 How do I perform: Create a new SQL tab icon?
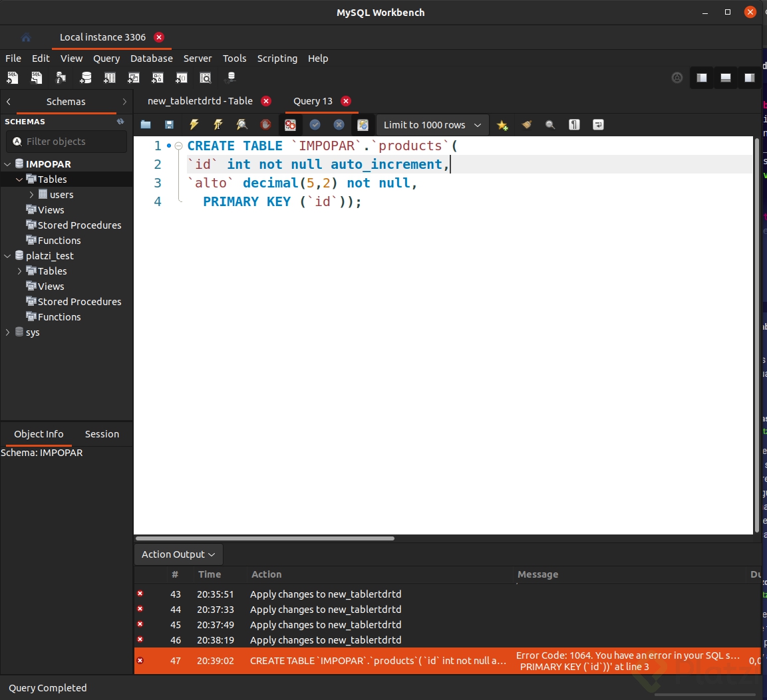tap(12, 78)
